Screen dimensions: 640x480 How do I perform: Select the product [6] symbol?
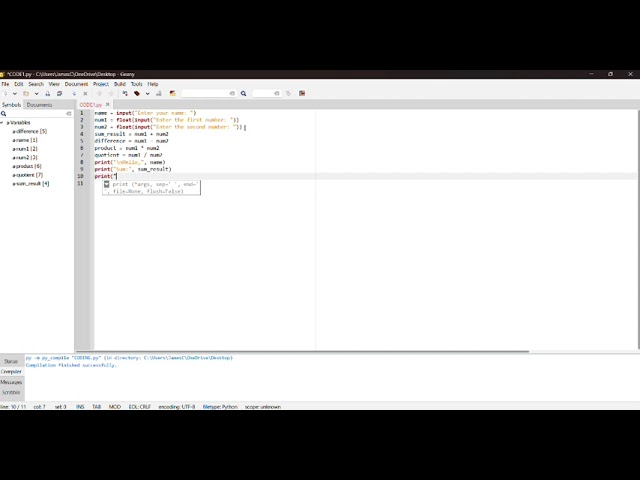coord(27,166)
